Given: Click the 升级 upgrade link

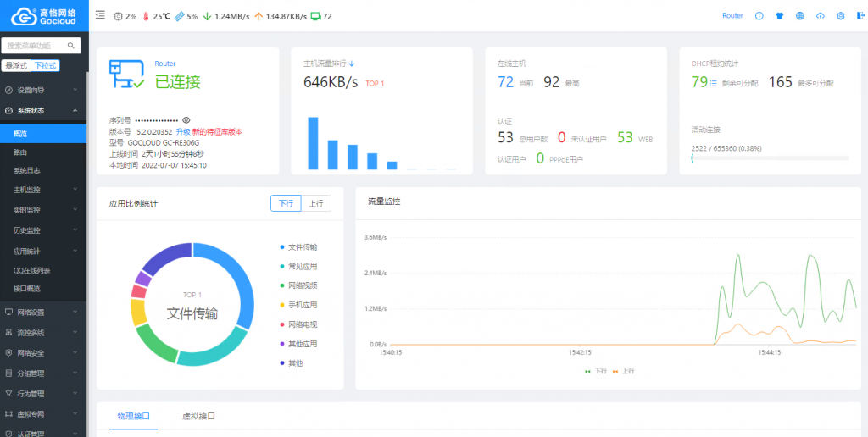Looking at the screenshot, I should [182, 132].
